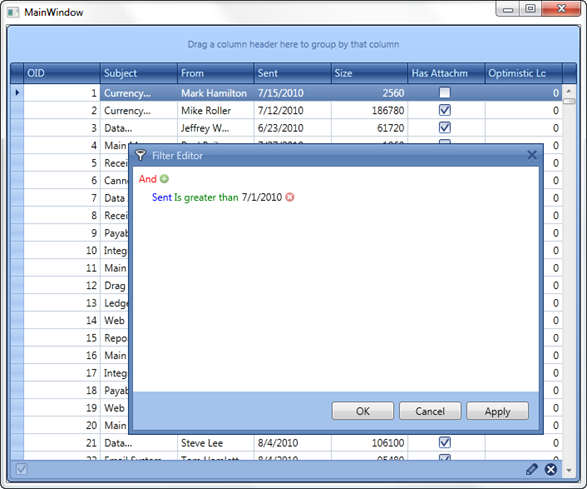This screenshot has height=489, width=587.
Task: Uncheck the Has Attachment box for Jeffrey W...
Action: pos(445,128)
